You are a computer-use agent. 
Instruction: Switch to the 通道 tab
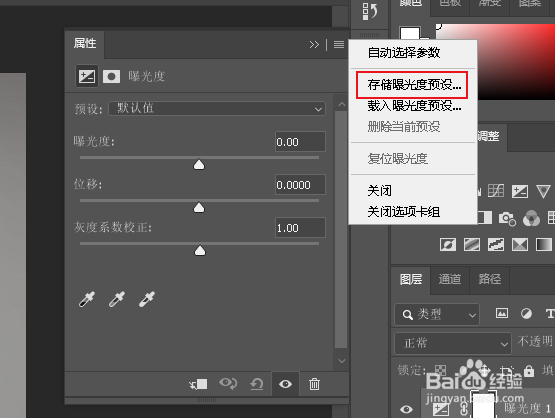450,280
